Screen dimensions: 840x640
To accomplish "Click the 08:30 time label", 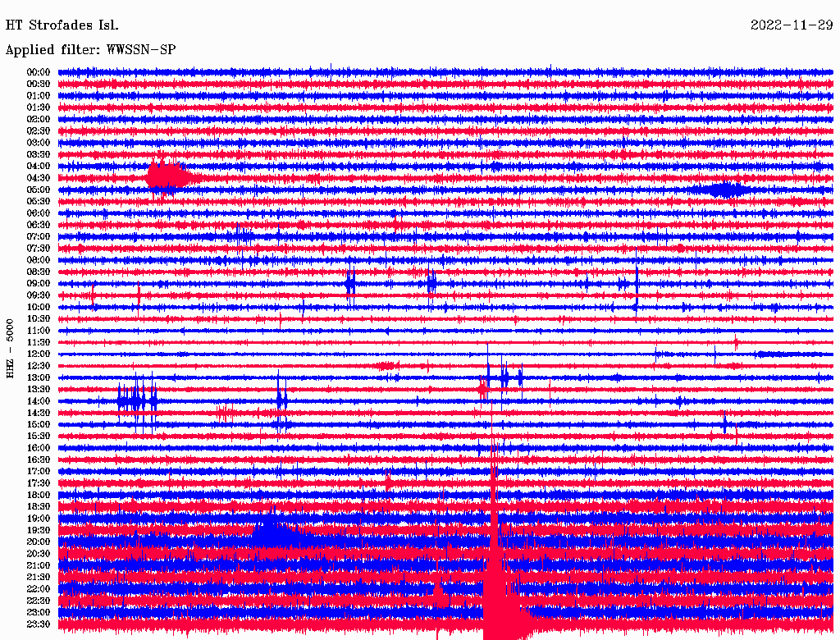I will click(x=39, y=272).
